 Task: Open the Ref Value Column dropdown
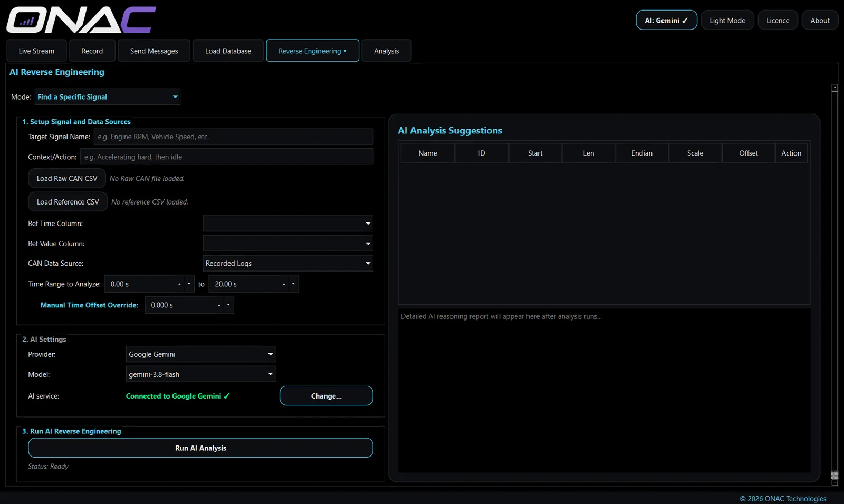(x=288, y=244)
